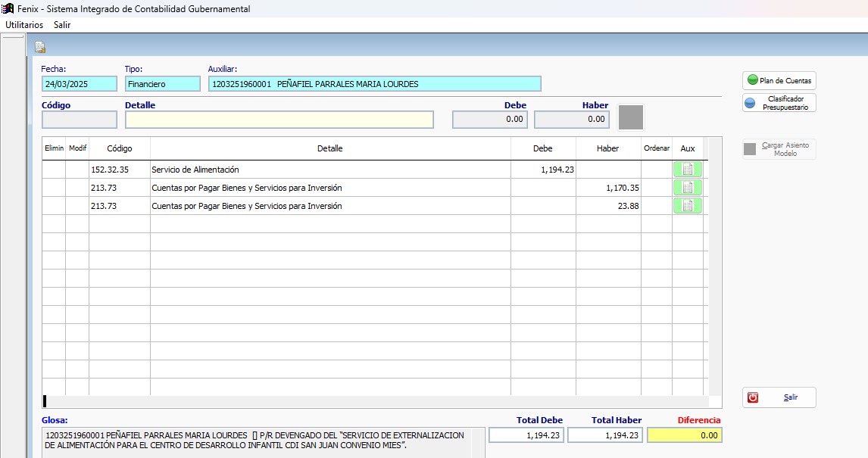Screen dimensions: 868x458
Task: Open Aux document for Servicio de Alimentación row
Action: (x=687, y=170)
